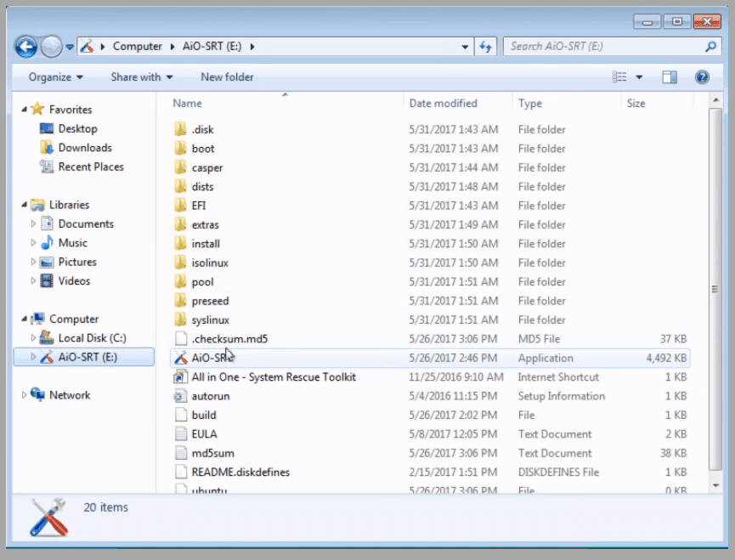Click the New folder button
This screenshot has height=560, width=735.
point(227,77)
